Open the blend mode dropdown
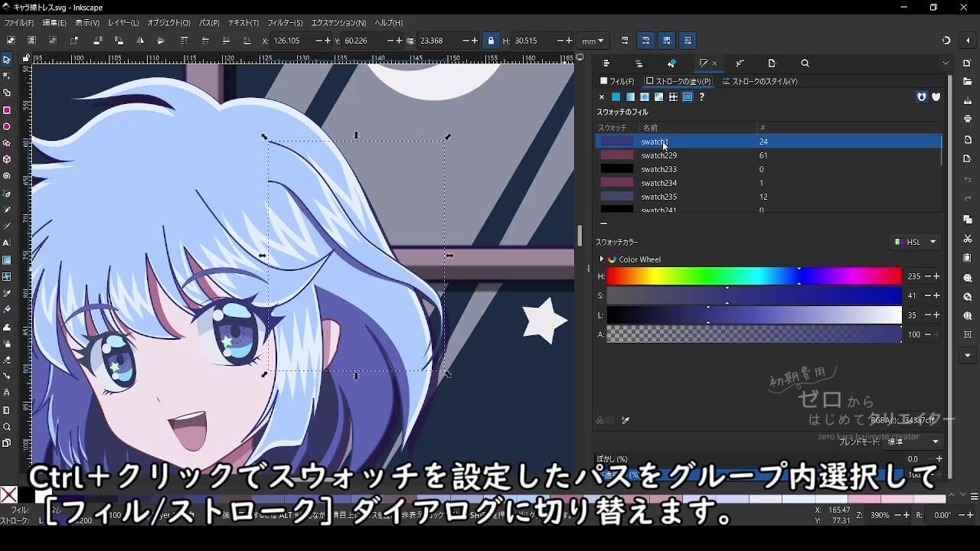 coord(913,442)
